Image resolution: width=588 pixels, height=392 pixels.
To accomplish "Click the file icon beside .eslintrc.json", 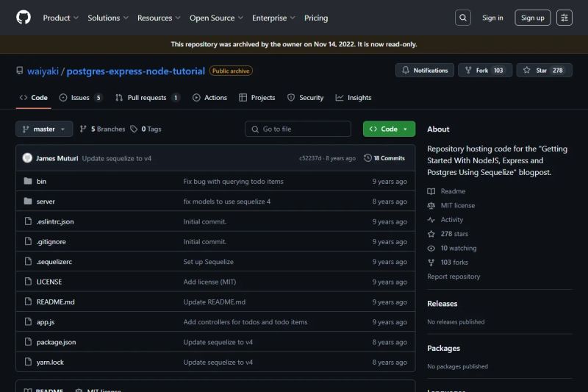I will pyautogui.click(x=28, y=221).
